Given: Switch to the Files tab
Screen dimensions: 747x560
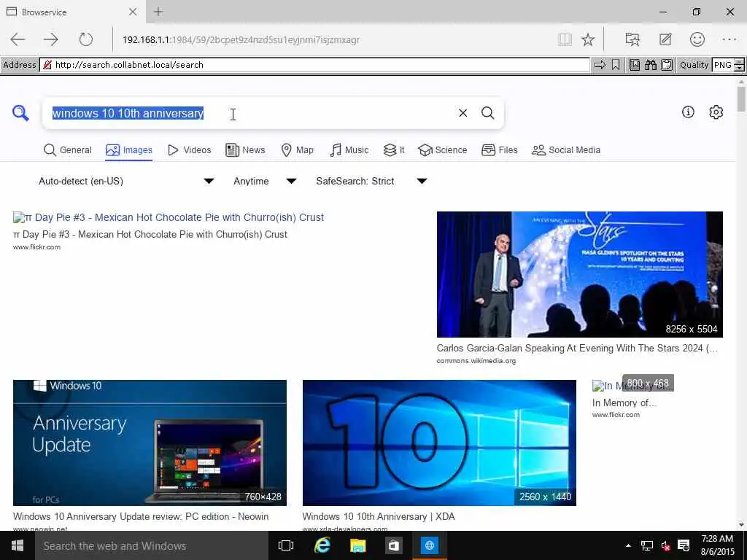Looking at the screenshot, I should click(499, 150).
